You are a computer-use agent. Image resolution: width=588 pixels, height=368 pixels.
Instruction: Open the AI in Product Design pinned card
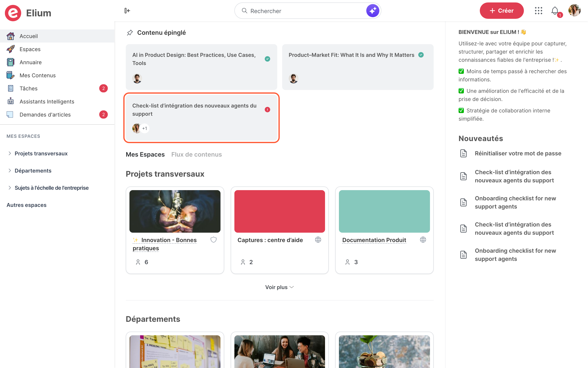tap(202, 67)
